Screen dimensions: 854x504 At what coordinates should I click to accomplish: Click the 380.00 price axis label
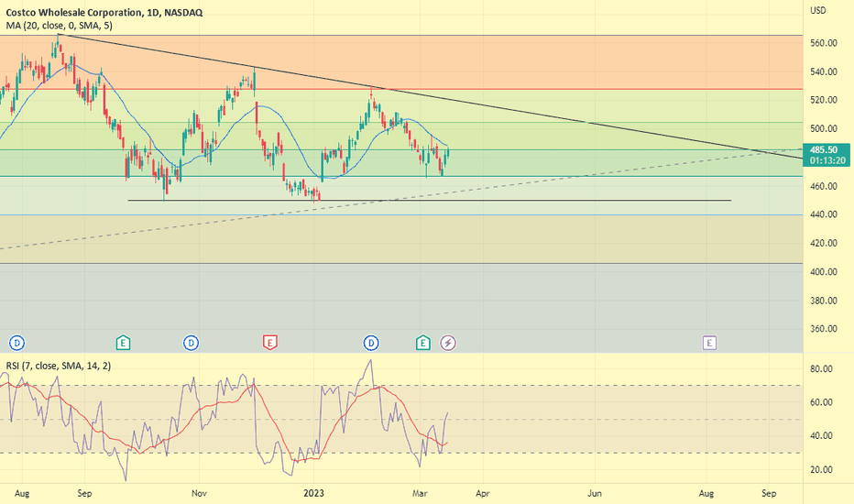click(824, 301)
